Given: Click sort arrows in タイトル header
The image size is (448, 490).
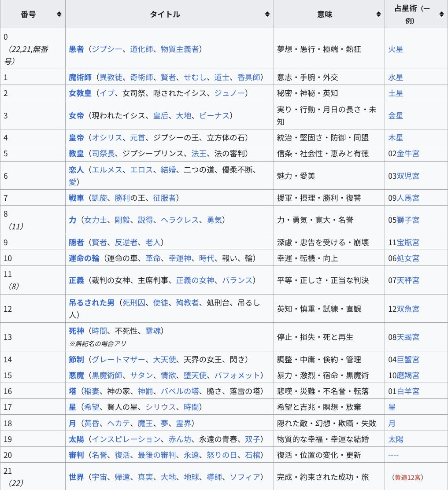Looking at the screenshot, I should [x=267, y=15].
